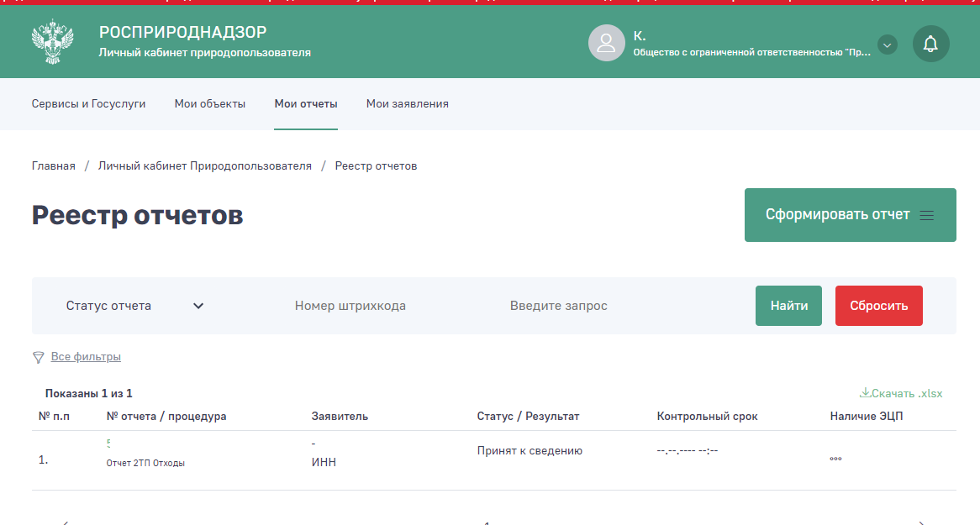Click the funnel filter icon

pyautogui.click(x=38, y=357)
